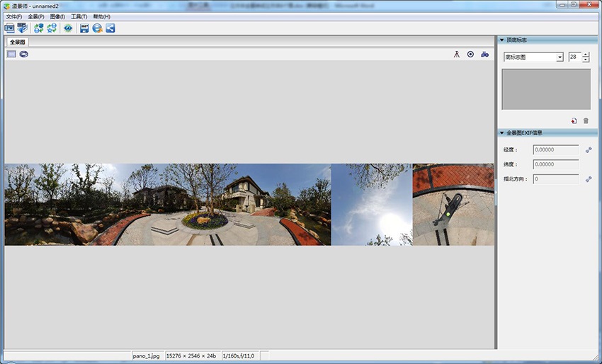Click the link icon beside 指北方向 field

pyautogui.click(x=588, y=179)
